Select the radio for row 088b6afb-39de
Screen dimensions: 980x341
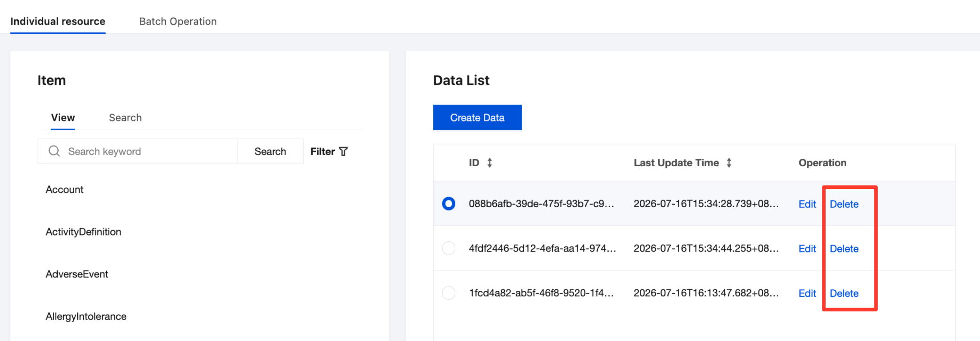(x=449, y=203)
